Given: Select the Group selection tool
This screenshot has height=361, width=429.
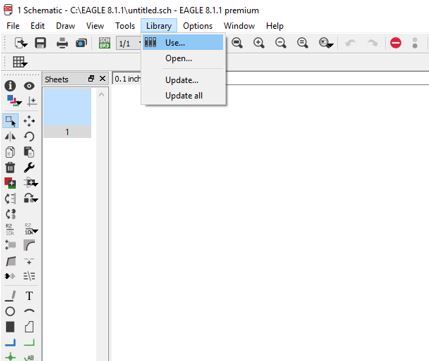Looking at the screenshot, I should point(10,121).
